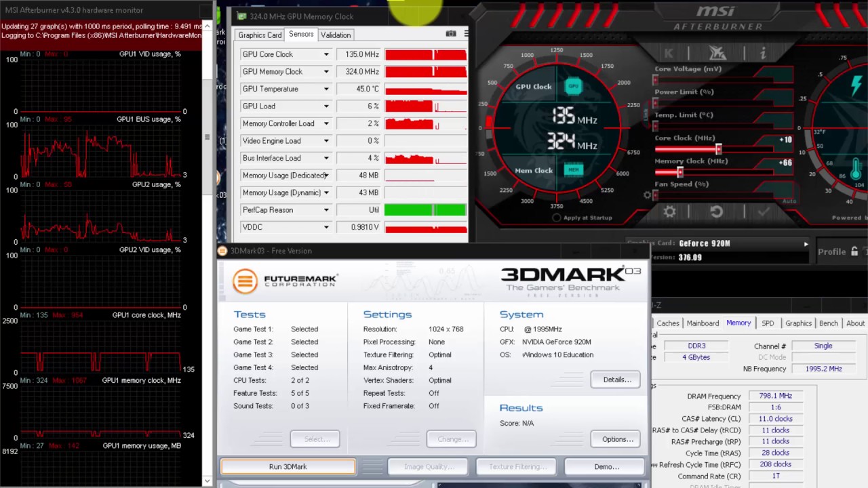Expand Bus Interface Load dropdown
868x488 pixels.
click(326, 158)
